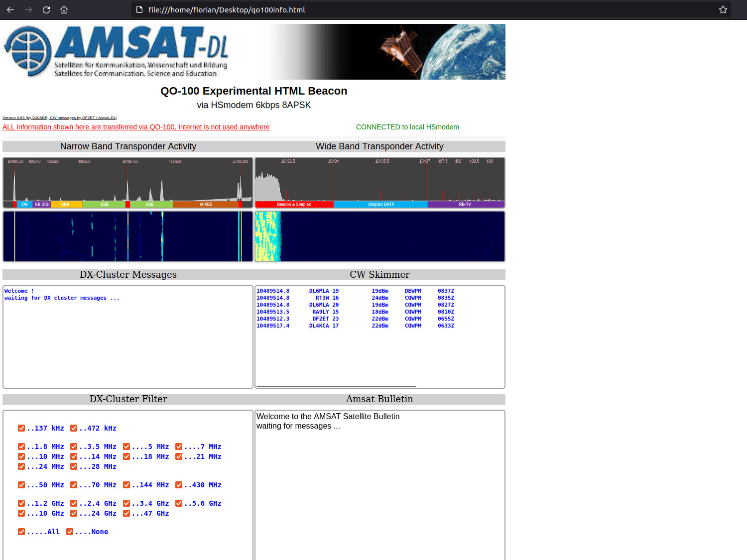Click the browser forward arrow
The width and height of the screenshot is (747, 560).
[x=28, y=9]
